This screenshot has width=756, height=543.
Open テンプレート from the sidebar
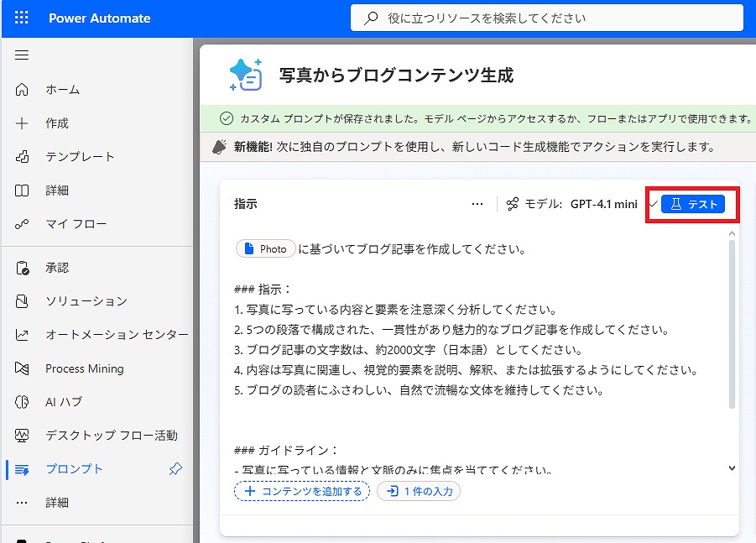80,157
